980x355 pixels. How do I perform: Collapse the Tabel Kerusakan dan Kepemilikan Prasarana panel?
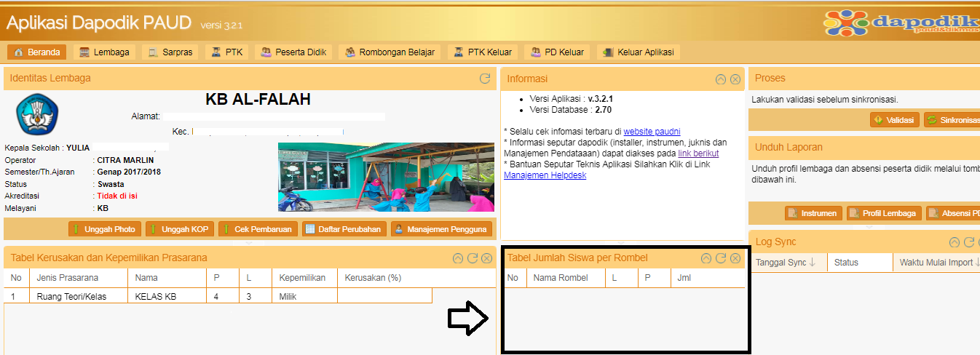tap(458, 258)
